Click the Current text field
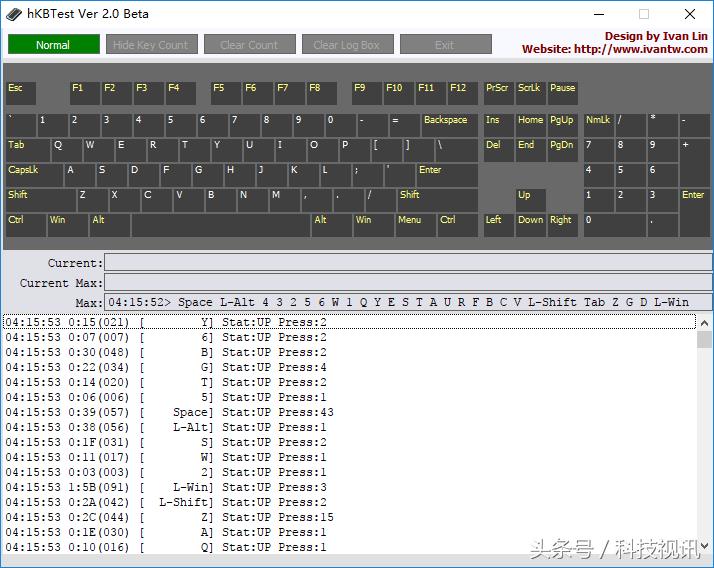 (x=408, y=263)
